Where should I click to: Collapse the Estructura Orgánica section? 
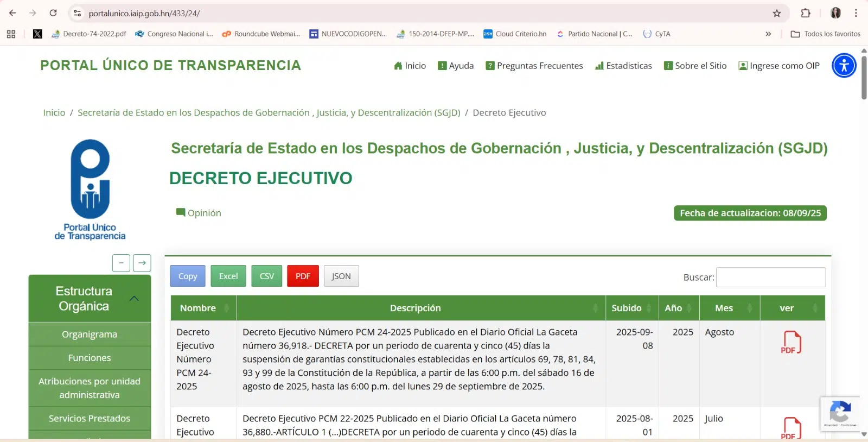click(x=134, y=299)
